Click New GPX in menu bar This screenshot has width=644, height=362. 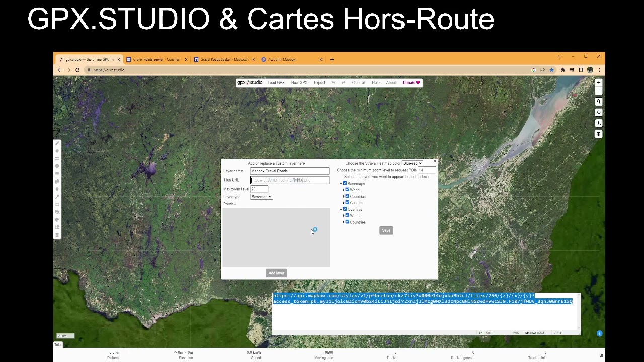click(x=299, y=83)
